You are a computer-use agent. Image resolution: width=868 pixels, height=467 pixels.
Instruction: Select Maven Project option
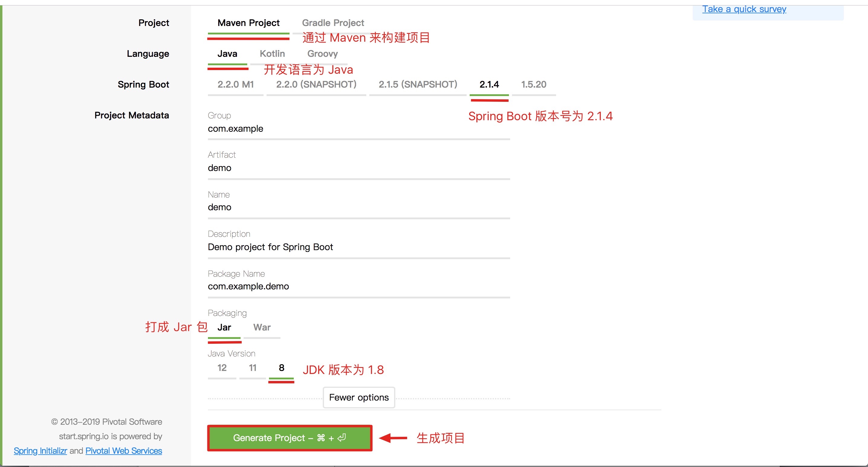tap(248, 23)
